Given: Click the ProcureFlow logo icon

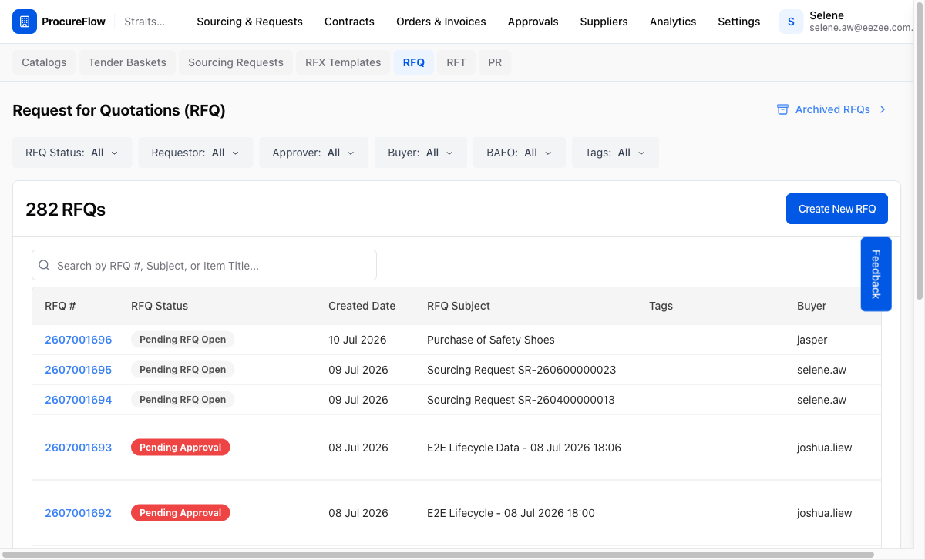Looking at the screenshot, I should [25, 22].
